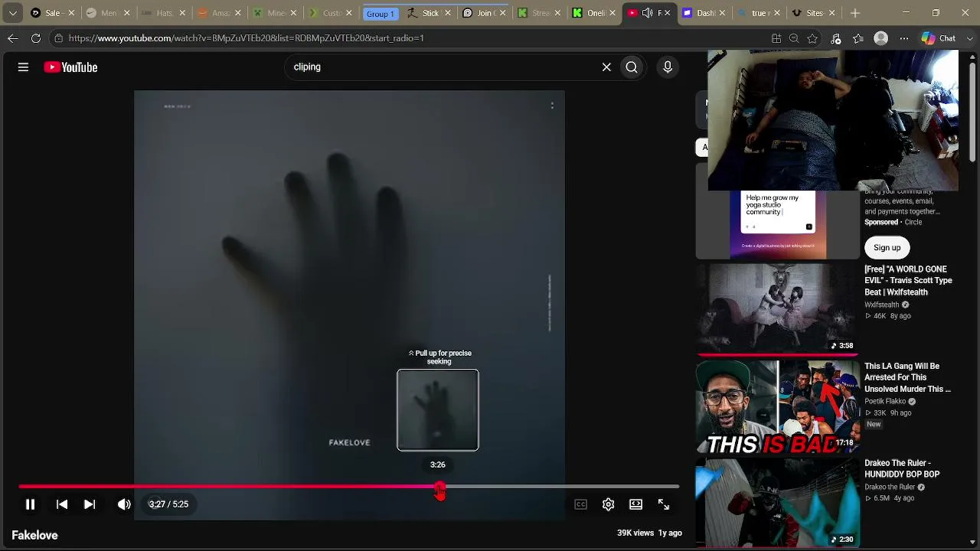Screen dimensions: 980x551
Task: Open the browser profile avatar
Action: coord(881,38)
